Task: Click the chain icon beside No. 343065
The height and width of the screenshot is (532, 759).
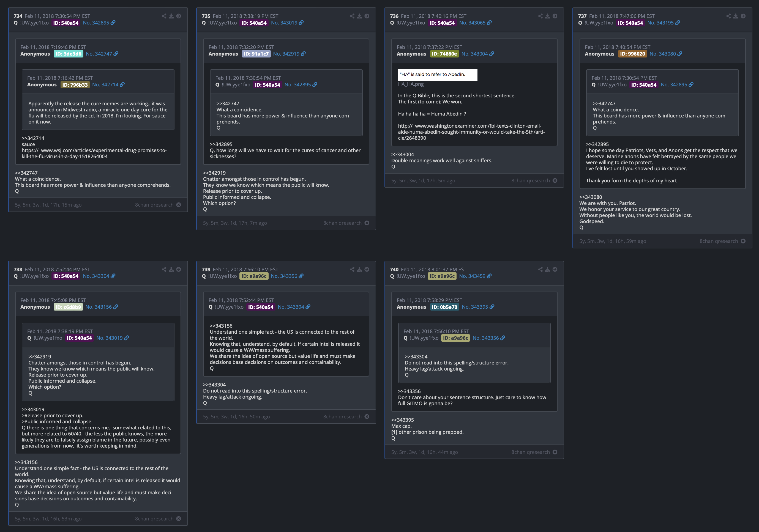Action: coord(490,23)
